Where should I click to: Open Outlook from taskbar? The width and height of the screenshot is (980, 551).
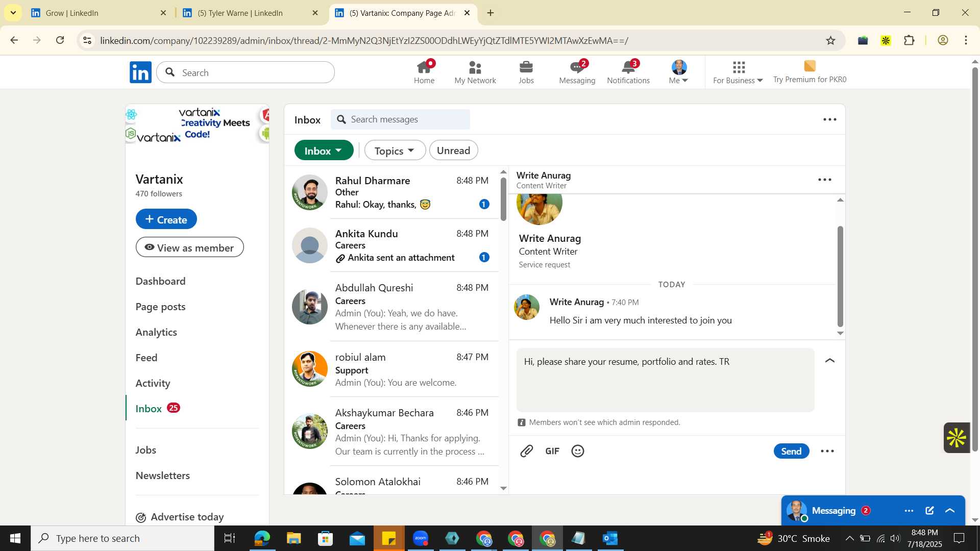pos(610,538)
